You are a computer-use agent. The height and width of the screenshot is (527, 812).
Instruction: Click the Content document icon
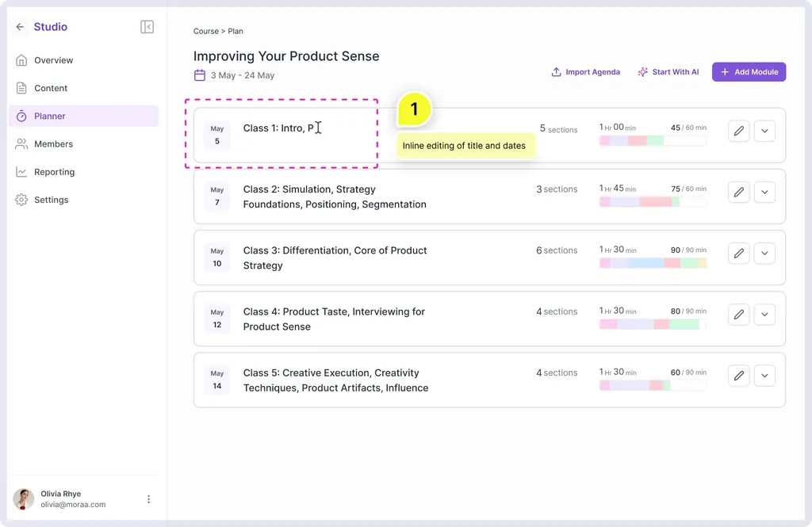(21, 88)
